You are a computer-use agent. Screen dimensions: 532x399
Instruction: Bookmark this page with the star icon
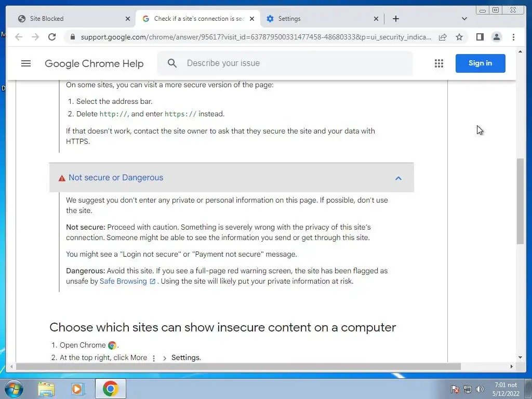459,37
